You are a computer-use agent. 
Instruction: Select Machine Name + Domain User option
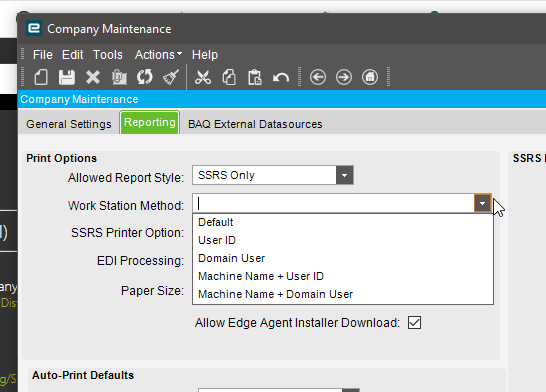pyautogui.click(x=343, y=295)
